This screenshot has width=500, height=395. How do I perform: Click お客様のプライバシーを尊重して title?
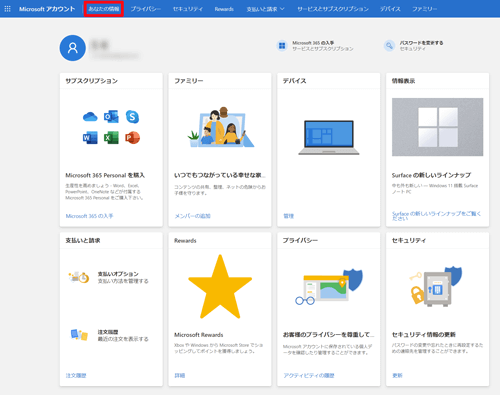pyautogui.click(x=329, y=335)
